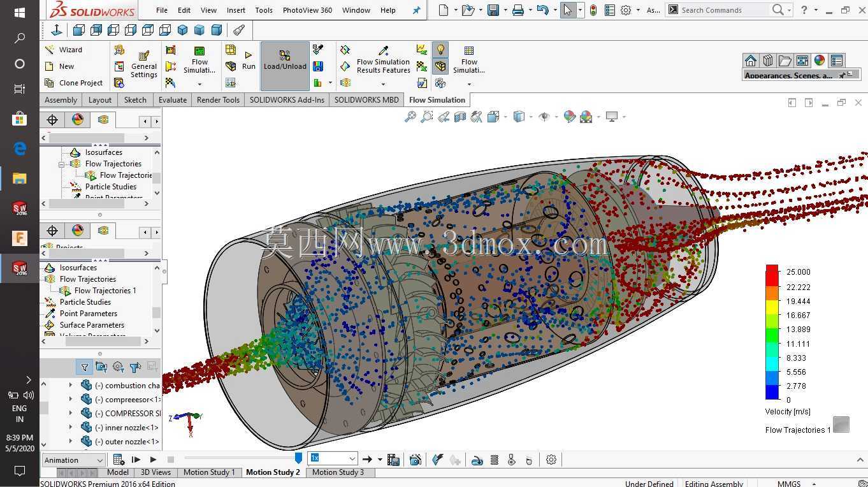Expand the combustion chamber component node
The image size is (868, 487).
click(x=71, y=386)
